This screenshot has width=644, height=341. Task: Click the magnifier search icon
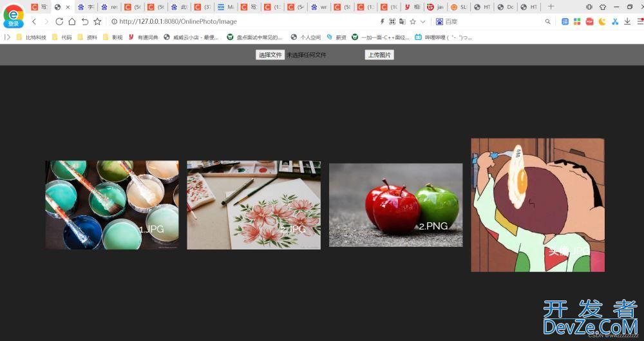547,21
